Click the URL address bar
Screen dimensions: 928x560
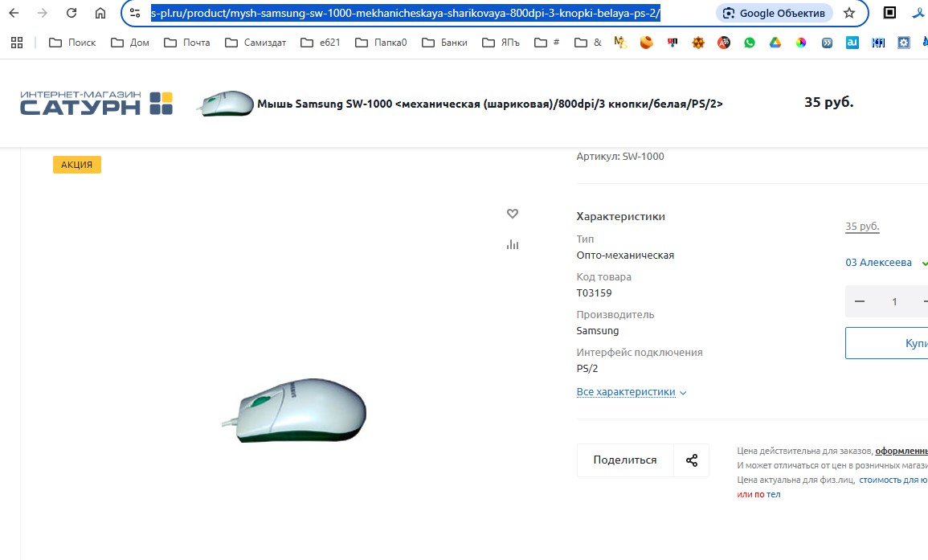click(x=406, y=12)
